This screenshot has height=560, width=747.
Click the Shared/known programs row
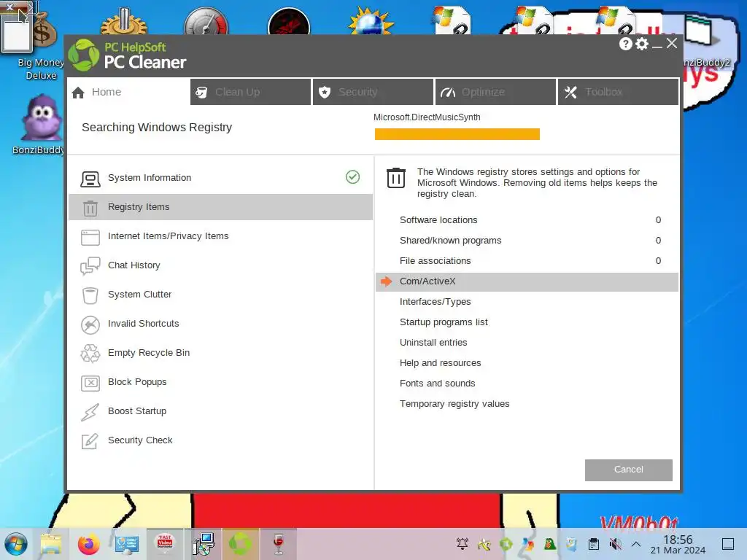click(x=527, y=241)
